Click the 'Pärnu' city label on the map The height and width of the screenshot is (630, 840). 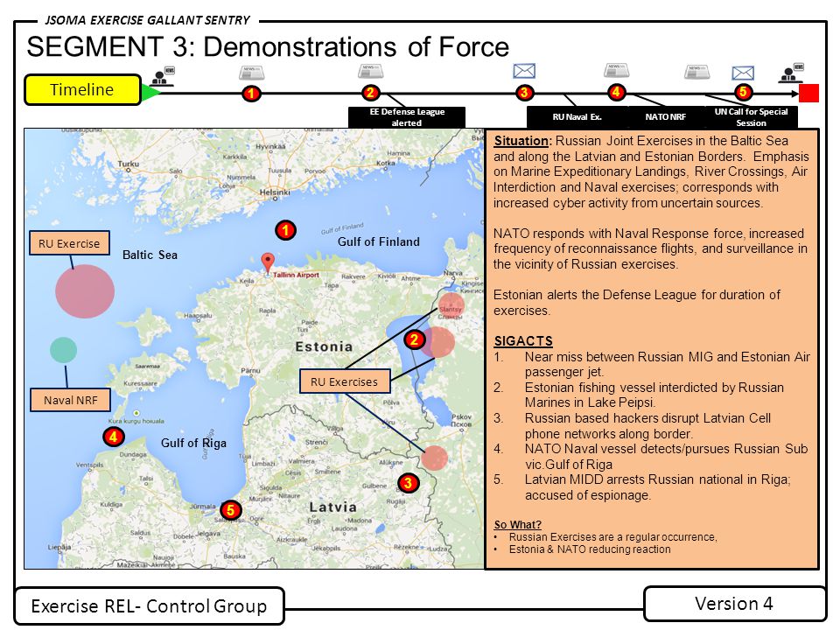(x=251, y=370)
